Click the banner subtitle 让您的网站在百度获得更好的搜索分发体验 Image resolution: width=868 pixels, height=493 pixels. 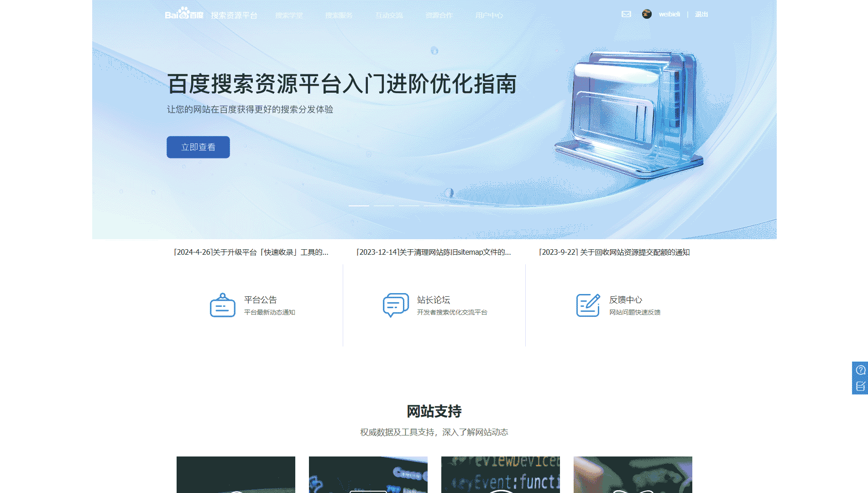point(250,110)
